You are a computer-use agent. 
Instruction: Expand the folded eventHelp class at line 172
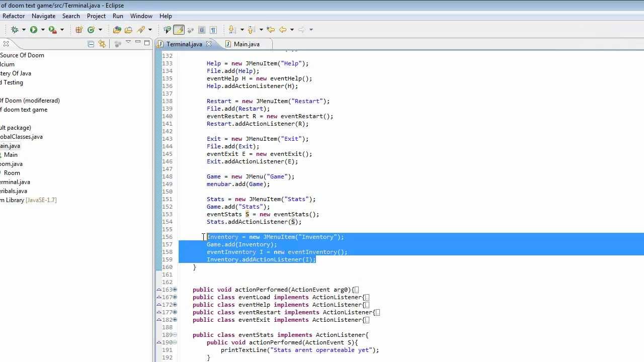click(175, 305)
